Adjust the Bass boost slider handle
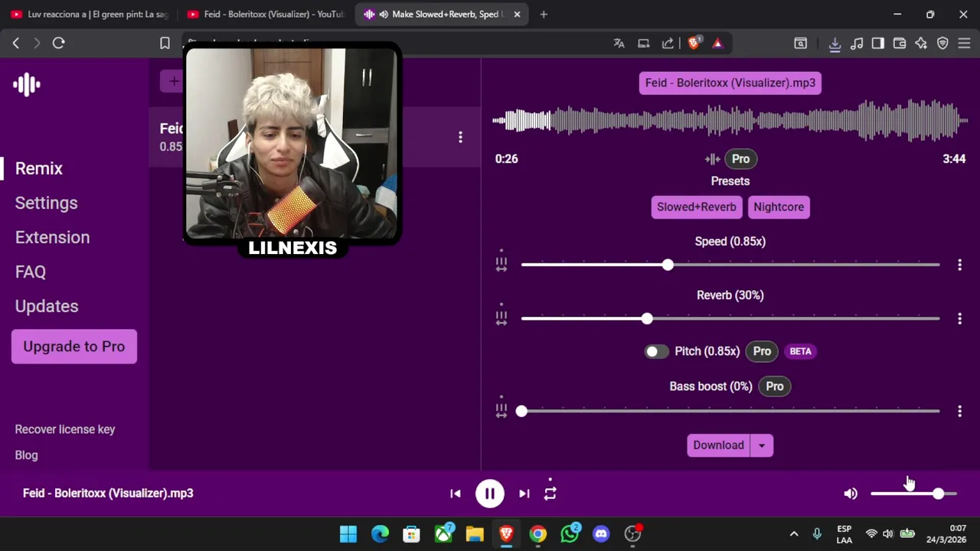 coord(521,411)
